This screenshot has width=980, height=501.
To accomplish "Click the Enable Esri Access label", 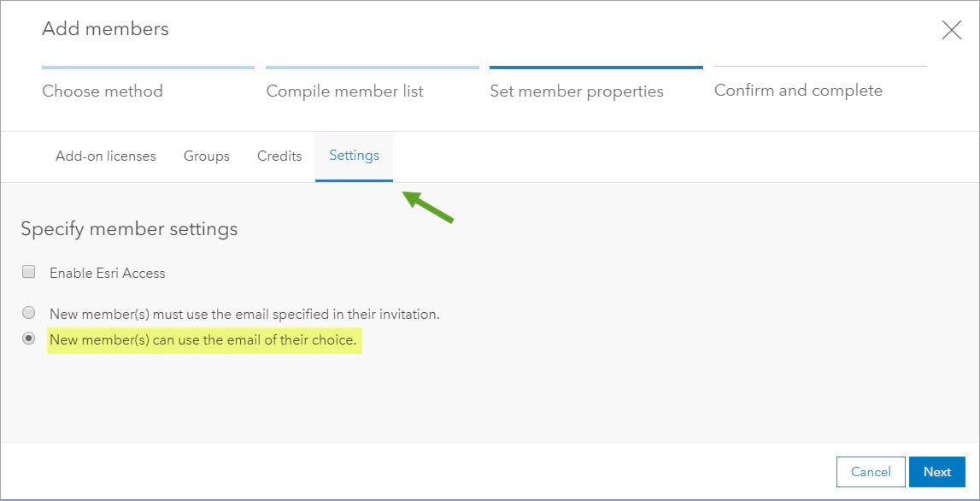I will coord(108,273).
